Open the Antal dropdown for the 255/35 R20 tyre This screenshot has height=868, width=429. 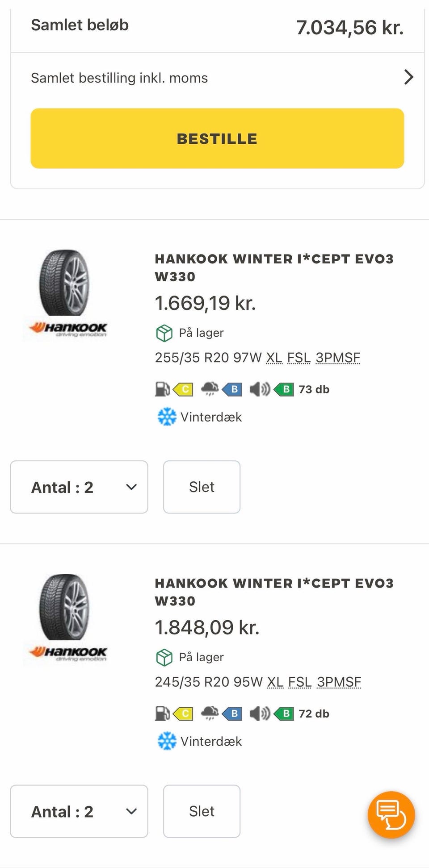click(x=79, y=487)
